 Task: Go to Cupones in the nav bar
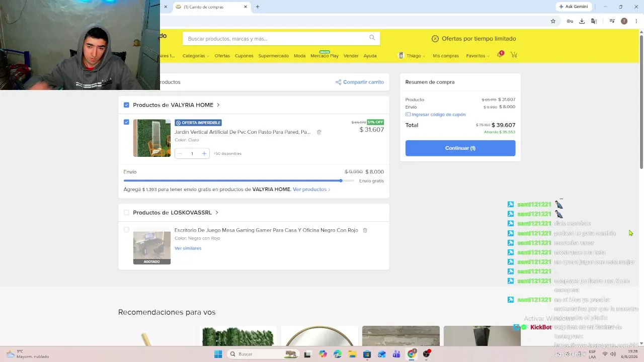[x=244, y=56]
